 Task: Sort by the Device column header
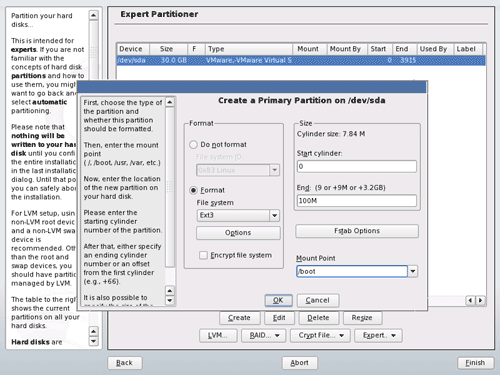(133, 49)
